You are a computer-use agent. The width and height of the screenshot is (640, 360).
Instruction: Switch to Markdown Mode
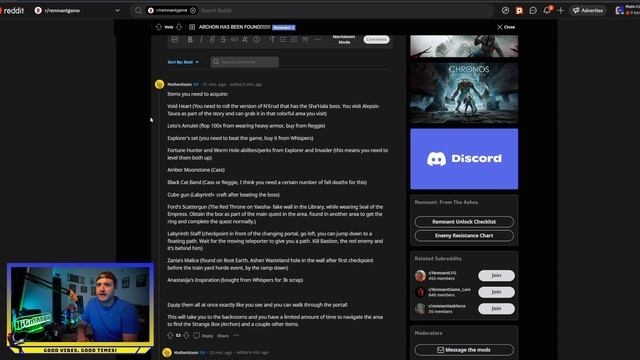pyautogui.click(x=344, y=39)
